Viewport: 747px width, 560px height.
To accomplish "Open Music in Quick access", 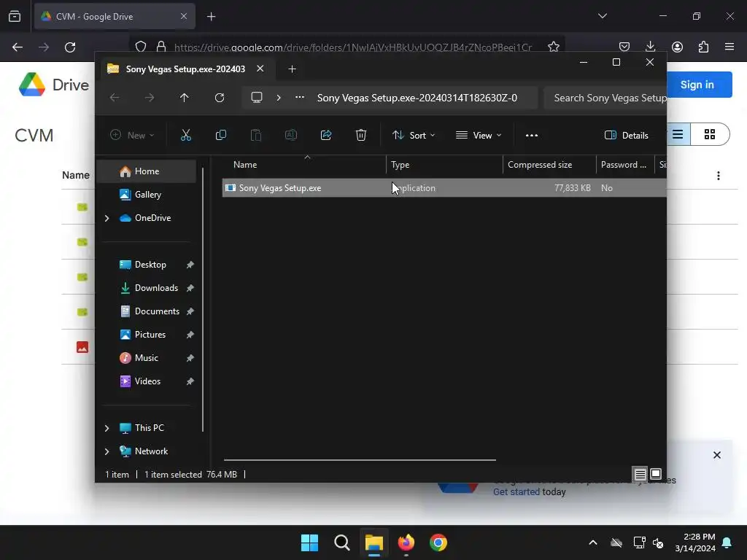I will 146,358.
